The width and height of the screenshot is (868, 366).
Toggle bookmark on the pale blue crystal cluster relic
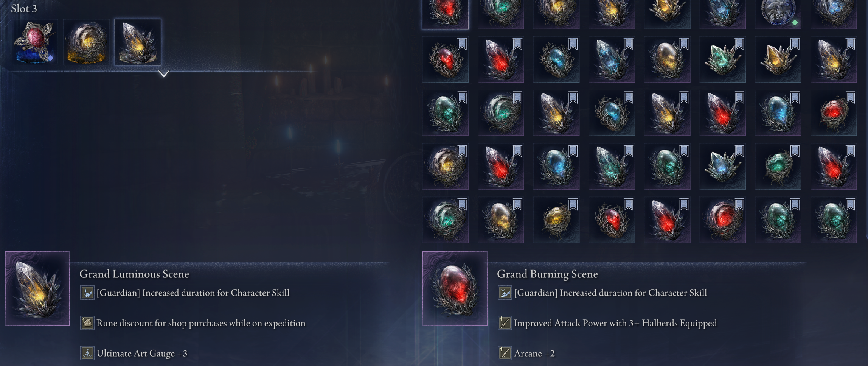[x=739, y=151]
